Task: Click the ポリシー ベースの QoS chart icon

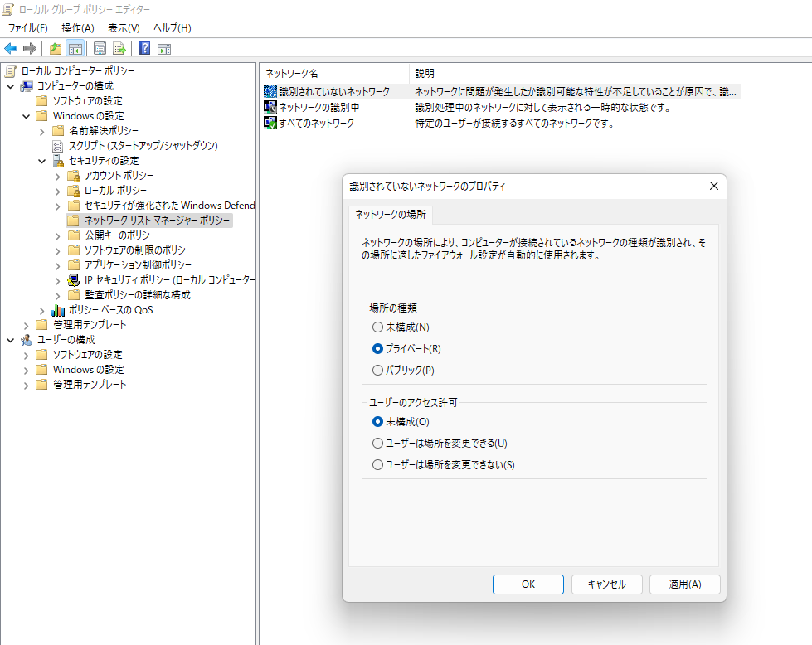Action: [x=58, y=310]
